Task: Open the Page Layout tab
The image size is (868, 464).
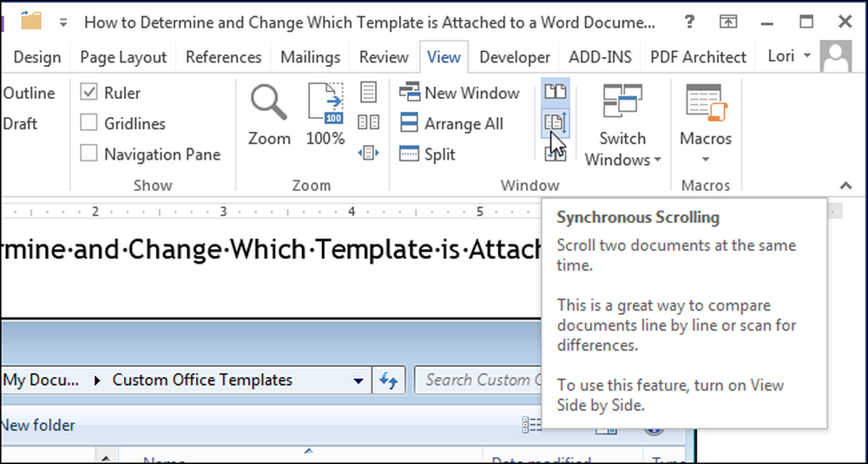Action: point(123,57)
